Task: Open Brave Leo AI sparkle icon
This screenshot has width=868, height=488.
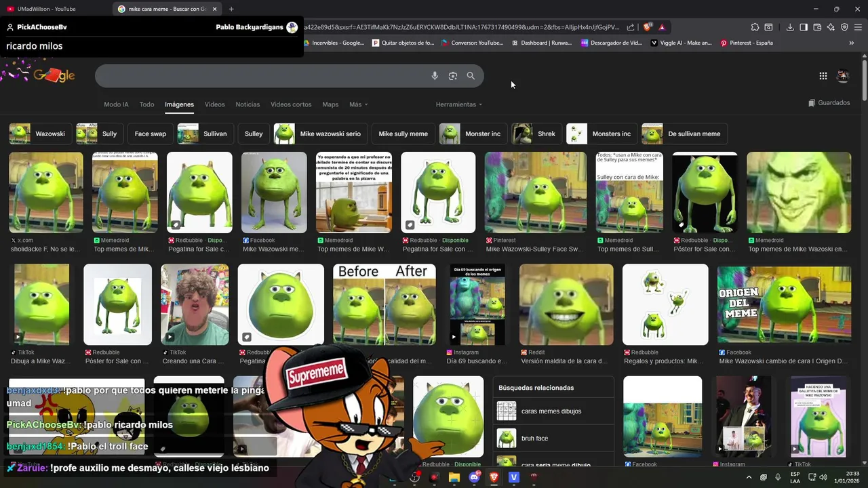Action: 831,27
